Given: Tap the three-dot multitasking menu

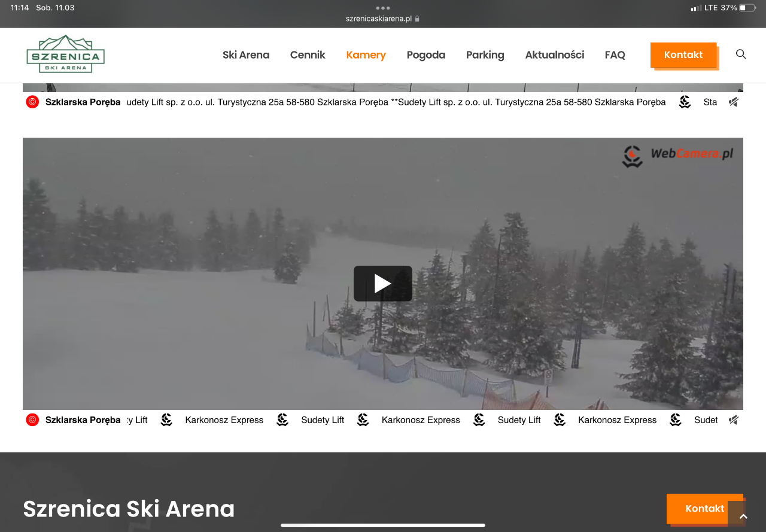Looking at the screenshot, I should pos(383,8).
